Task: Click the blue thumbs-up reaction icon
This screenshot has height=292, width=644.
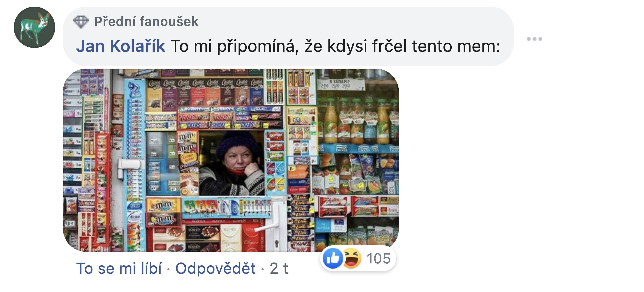Action: tap(333, 258)
